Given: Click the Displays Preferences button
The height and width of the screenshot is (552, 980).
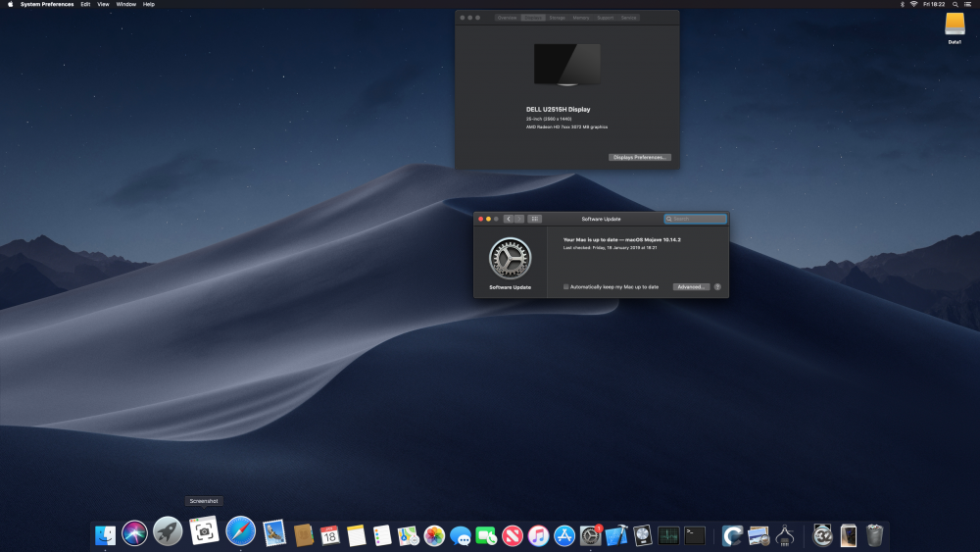Looking at the screenshot, I should (639, 157).
